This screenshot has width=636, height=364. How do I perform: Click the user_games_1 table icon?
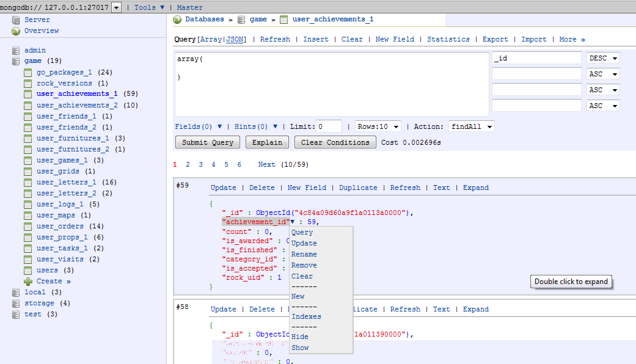click(x=27, y=161)
